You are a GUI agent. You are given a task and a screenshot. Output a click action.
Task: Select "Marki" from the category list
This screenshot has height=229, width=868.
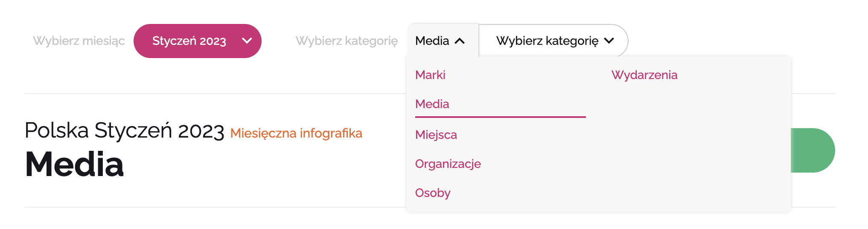coord(430,75)
